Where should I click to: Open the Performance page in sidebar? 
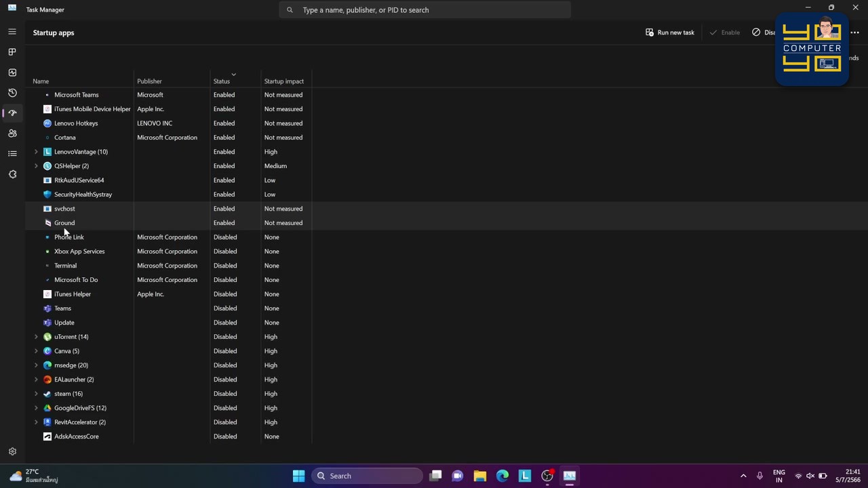click(x=12, y=73)
